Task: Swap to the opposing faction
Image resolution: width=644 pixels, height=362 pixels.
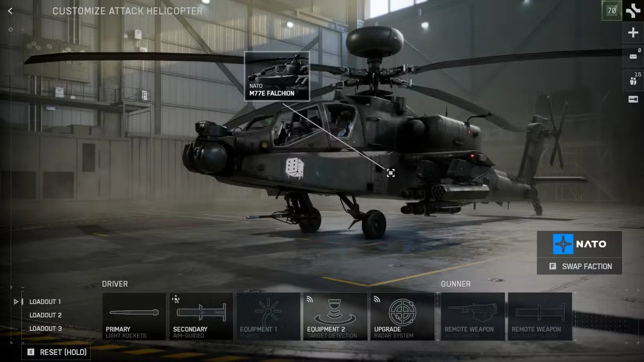Action: click(x=579, y=266)
